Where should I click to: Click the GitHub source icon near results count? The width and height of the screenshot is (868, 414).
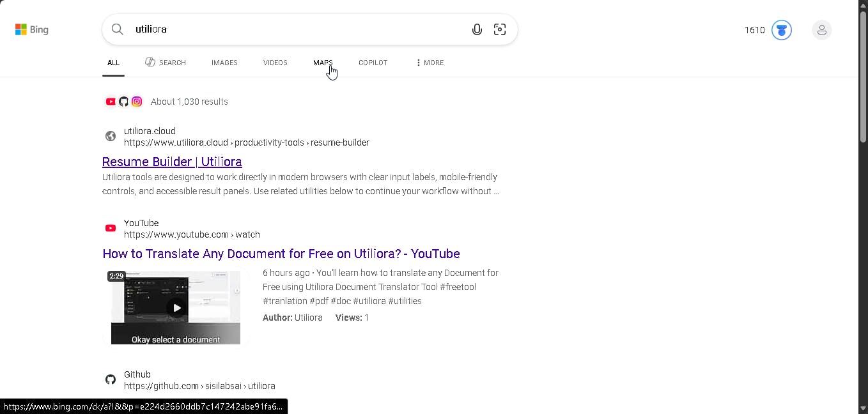tap(123, 102)
